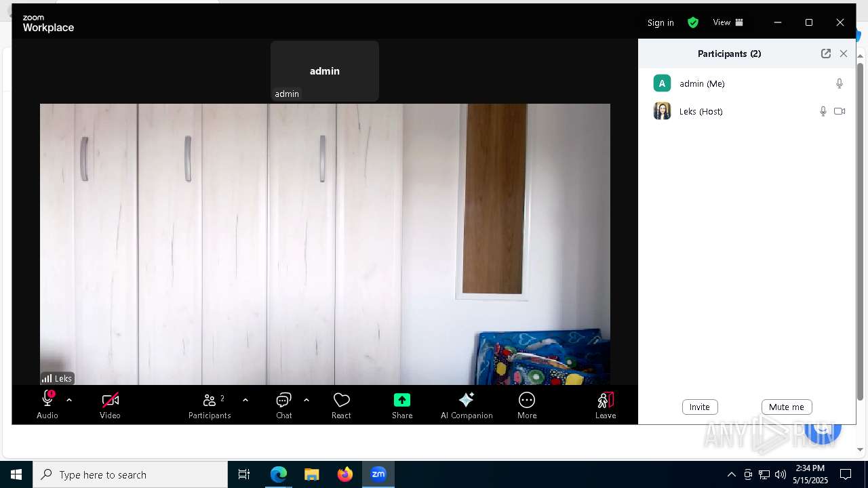The height and width of the screenshot is (488, 868).
Task: Leave the meeting
Action: tap(606, 405)
